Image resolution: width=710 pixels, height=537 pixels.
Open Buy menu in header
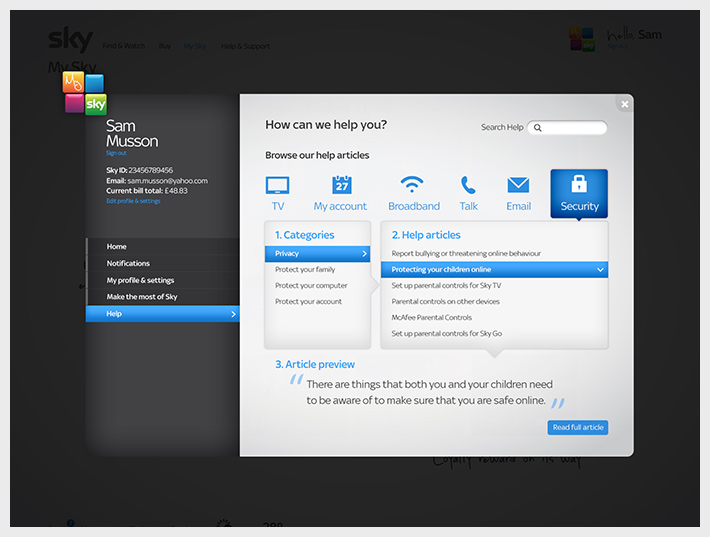pos(165,46)
